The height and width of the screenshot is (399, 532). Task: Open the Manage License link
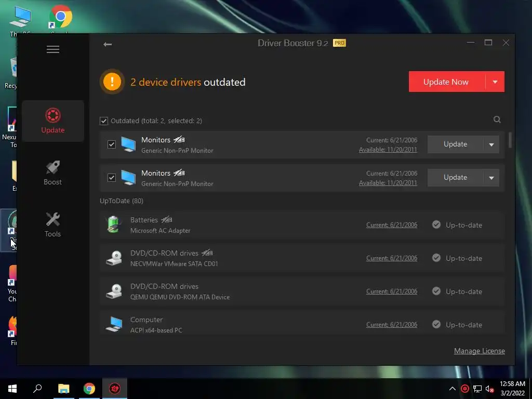pos(480,351)
